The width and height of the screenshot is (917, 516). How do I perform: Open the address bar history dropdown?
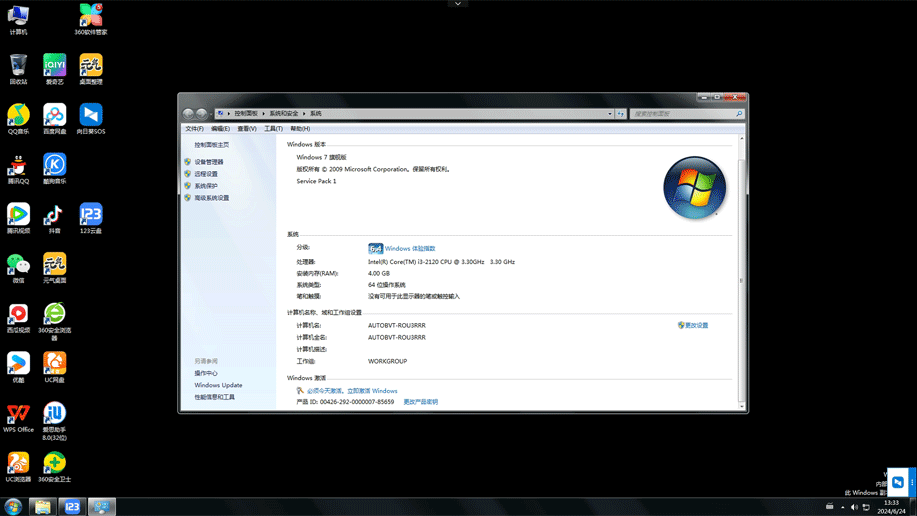(609, 113)
